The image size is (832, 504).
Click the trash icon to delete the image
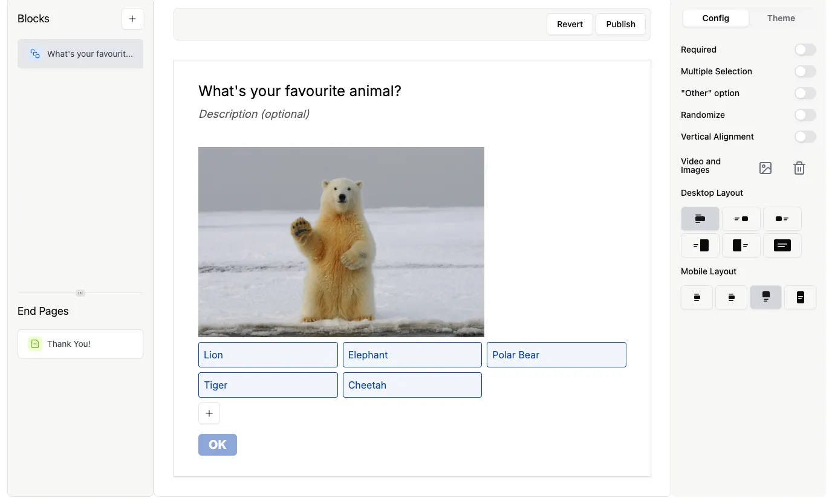click(x=799, y=168)
